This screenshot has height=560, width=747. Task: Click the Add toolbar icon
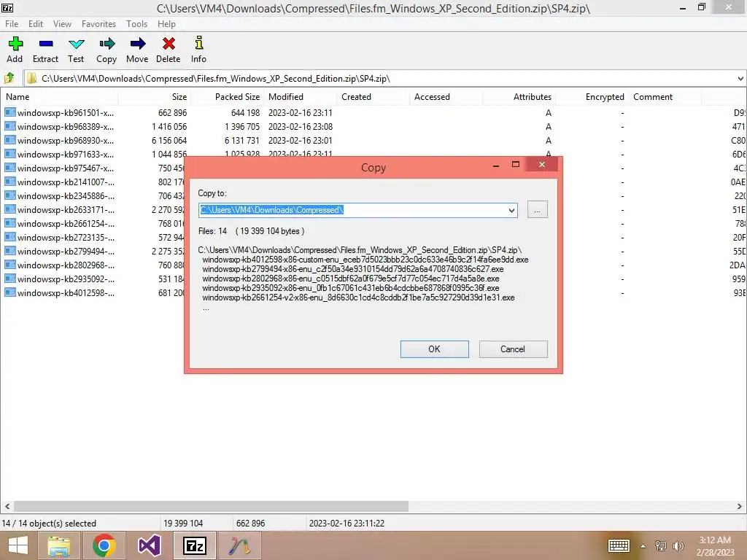click(x=15, y=44)
